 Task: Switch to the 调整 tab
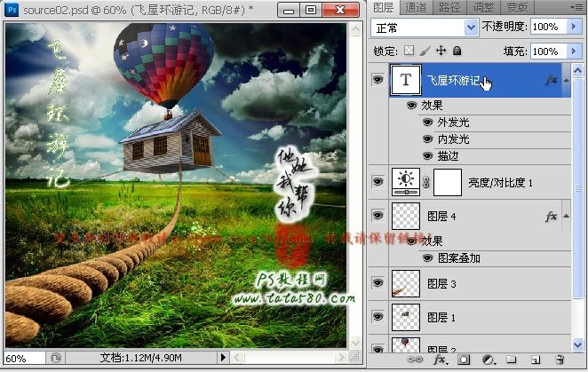coord(483,7)
